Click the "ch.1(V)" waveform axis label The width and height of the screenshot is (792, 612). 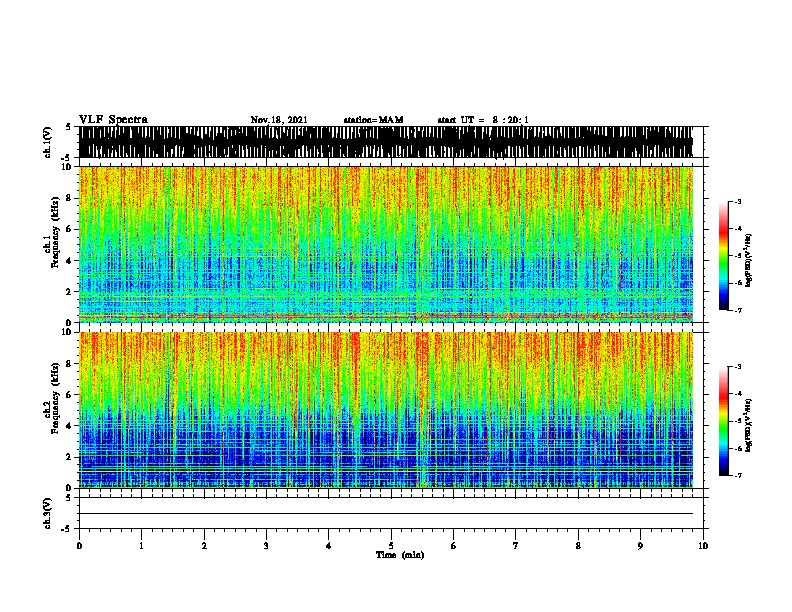point(48,142)
